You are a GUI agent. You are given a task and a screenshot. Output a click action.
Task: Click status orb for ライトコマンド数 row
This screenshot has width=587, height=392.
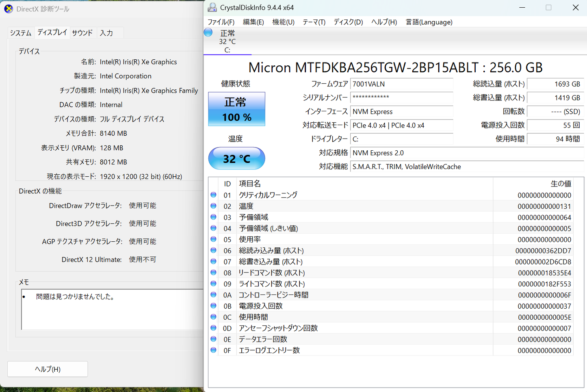tap(213, 284)
